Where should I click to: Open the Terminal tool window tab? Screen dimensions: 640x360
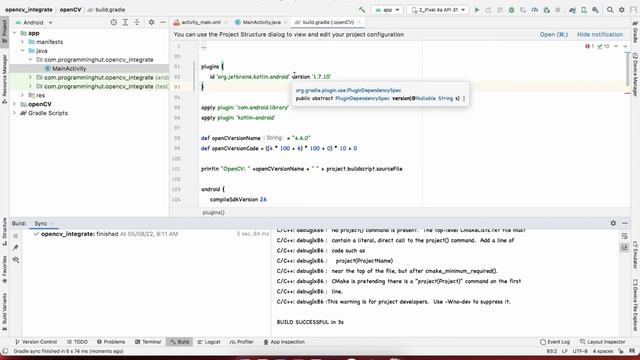pos(148,342)
